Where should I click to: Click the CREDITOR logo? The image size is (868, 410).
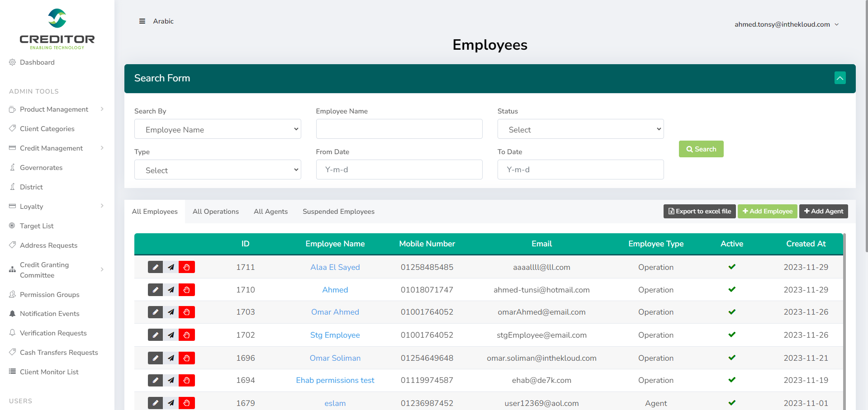[57, 29]
